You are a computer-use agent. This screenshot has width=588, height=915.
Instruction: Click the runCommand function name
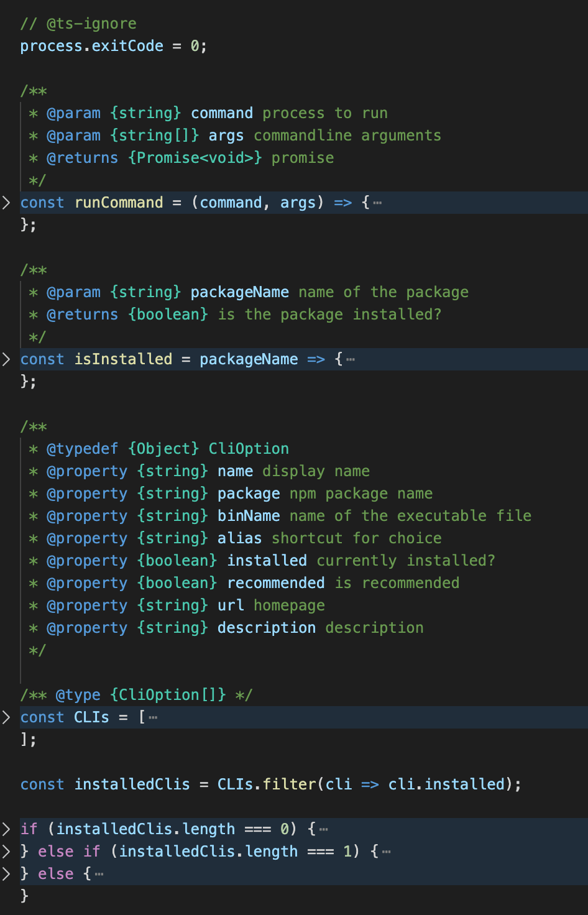tap(119, 203)
